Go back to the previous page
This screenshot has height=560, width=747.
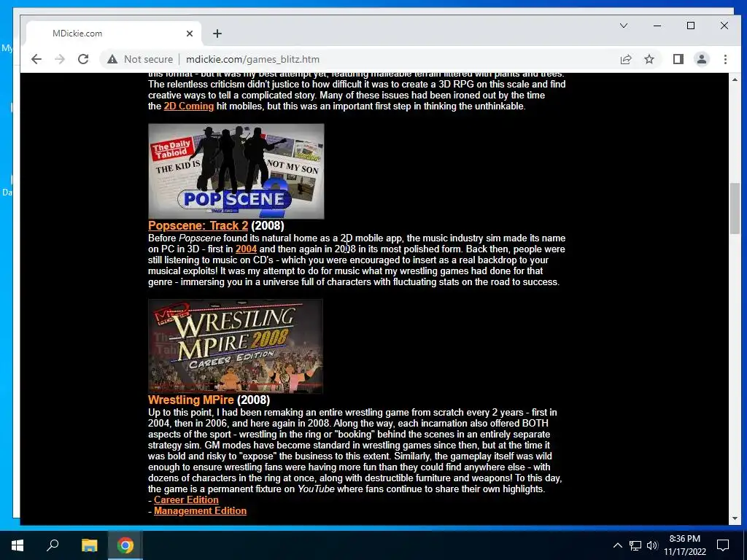click(x=36, y=59)
